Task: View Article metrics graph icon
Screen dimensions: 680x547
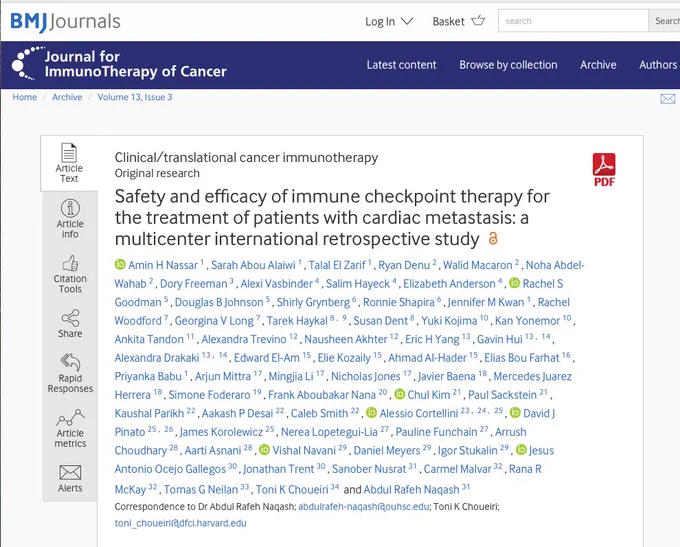Action: pos(70,417)
